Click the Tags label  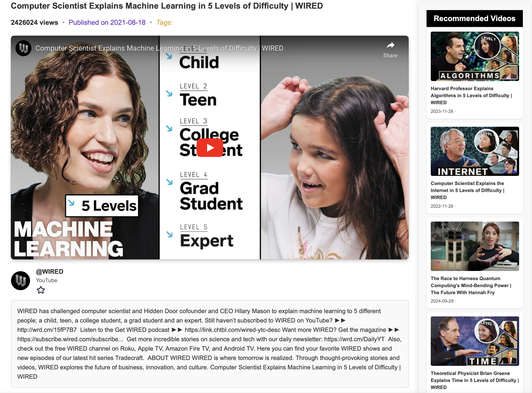pyautogui.click(x=164, y=22)
